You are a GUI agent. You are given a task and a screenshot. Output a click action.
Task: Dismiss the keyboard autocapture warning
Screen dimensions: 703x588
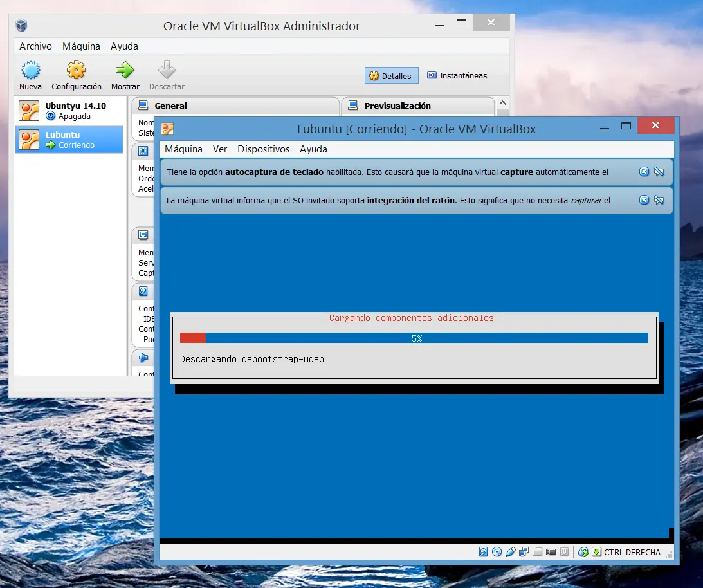pos(644,172)
